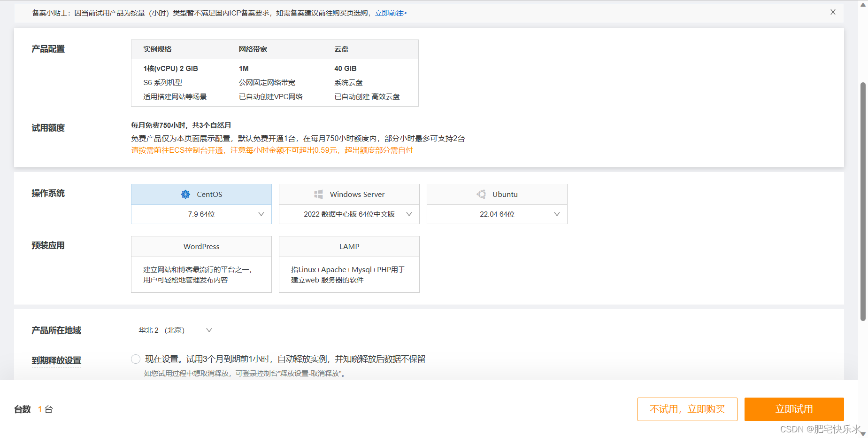868x438 pixels.
Task: Click the Ubuntu logo icon
Action: [x=481, y=194]
